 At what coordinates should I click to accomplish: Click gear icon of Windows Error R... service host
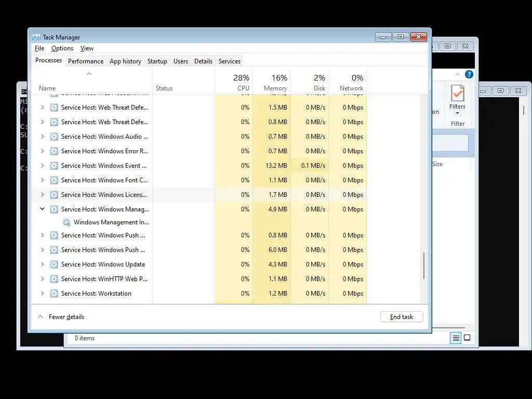tap(54, 151)
